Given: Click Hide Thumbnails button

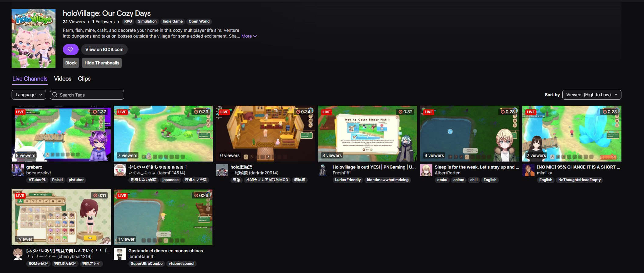Looking at the screenshot, I should [x=102, y=63].
